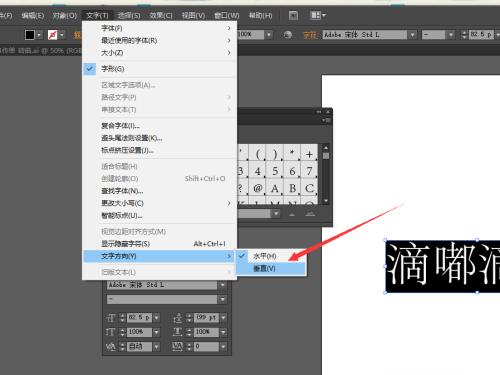Expand the Glyphs panel font style dropdown

(x=276, y=214)
